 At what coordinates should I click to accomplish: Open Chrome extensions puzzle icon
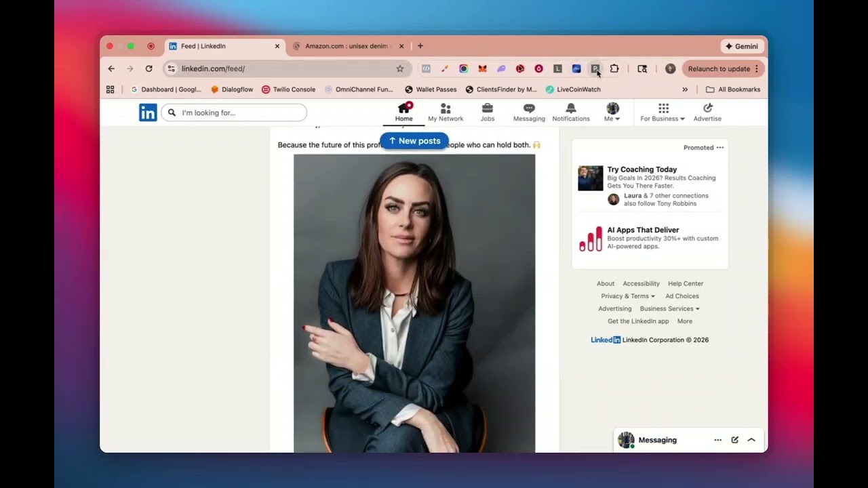coord(614,68)
